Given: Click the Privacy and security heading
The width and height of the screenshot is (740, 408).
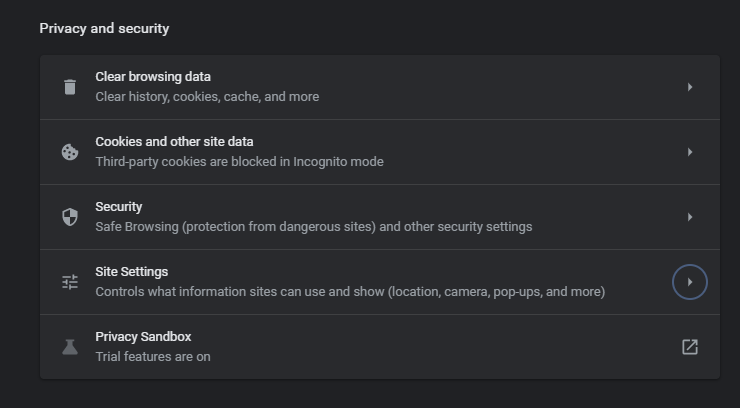Looking at the screenshot, I should coord(104,29).
